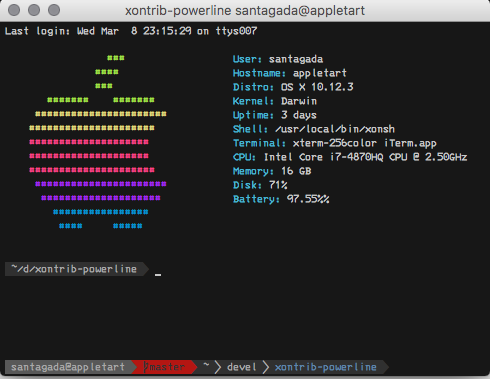Click the ASCII art Apple logo
The image size is (490, 379).
[x=98, y=142]
